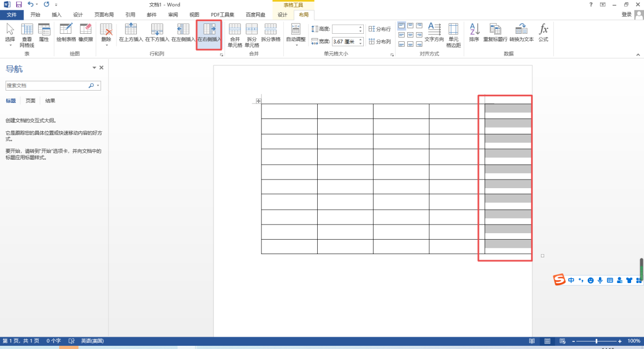Open the 排序 sort tool

click(x=474, y=33)
